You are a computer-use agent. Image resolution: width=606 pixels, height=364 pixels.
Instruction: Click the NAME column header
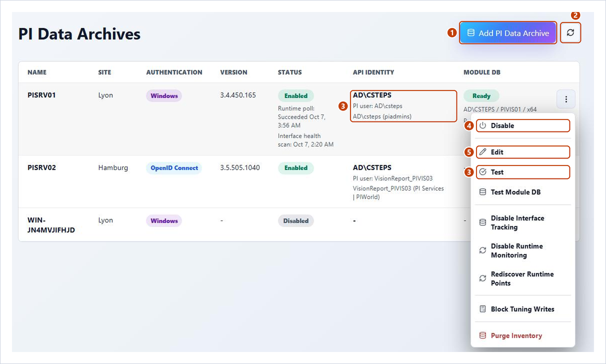click(x=37, y=72)
